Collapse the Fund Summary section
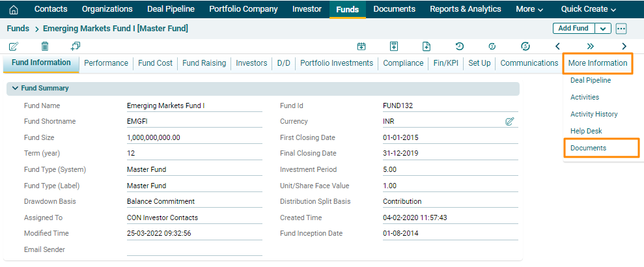Viewport: 644px width, 267px height. pos(15,89)
